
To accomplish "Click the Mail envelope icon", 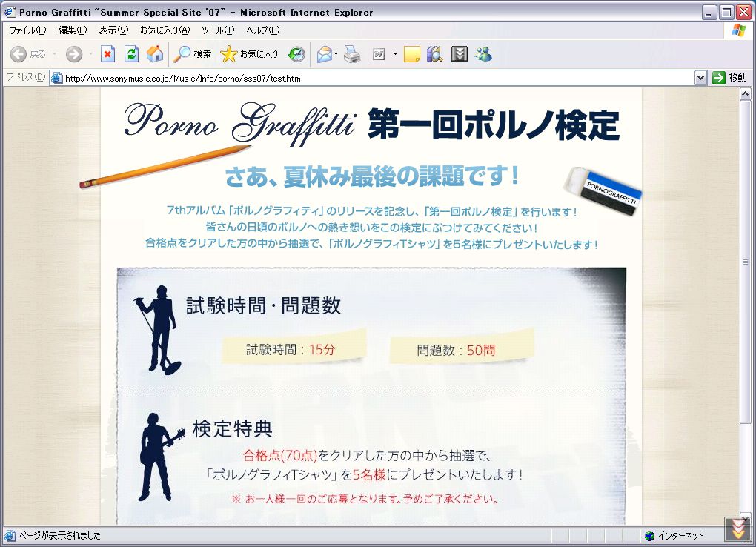I will tap(325, 54).
